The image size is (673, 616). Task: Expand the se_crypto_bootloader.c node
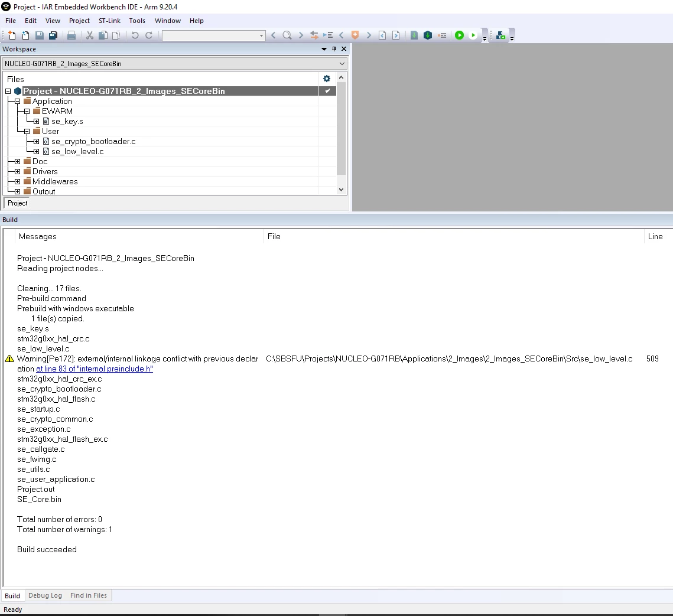[x=36, y=142]
